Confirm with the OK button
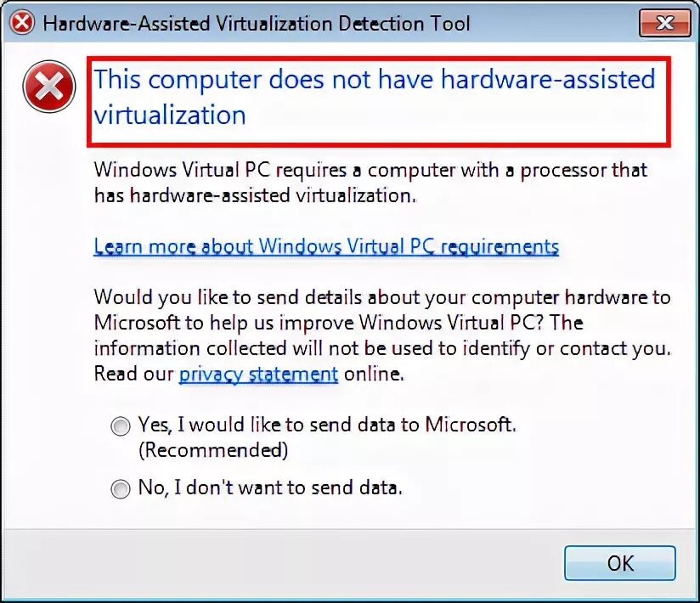The height and width of the screenshot is (603, 700). (620, 563)
